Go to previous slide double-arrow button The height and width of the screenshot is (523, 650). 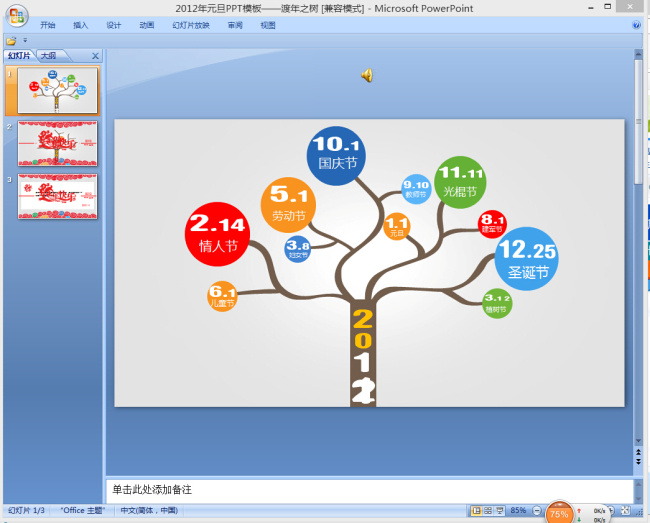pos(638,452)
